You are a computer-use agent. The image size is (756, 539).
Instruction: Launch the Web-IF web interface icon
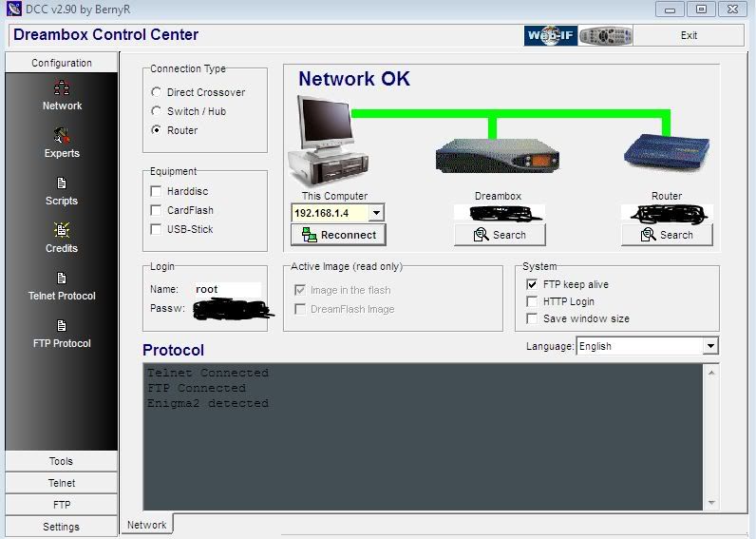click(x=551, y=35)
